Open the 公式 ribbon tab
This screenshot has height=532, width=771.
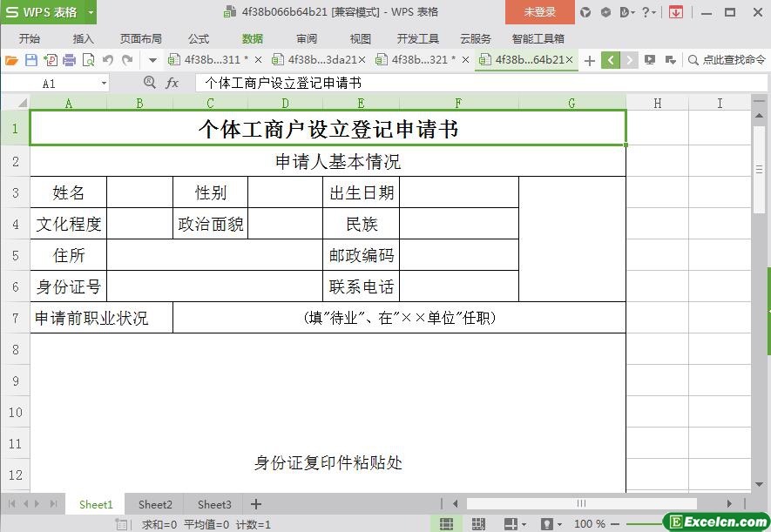coord(198,39)
